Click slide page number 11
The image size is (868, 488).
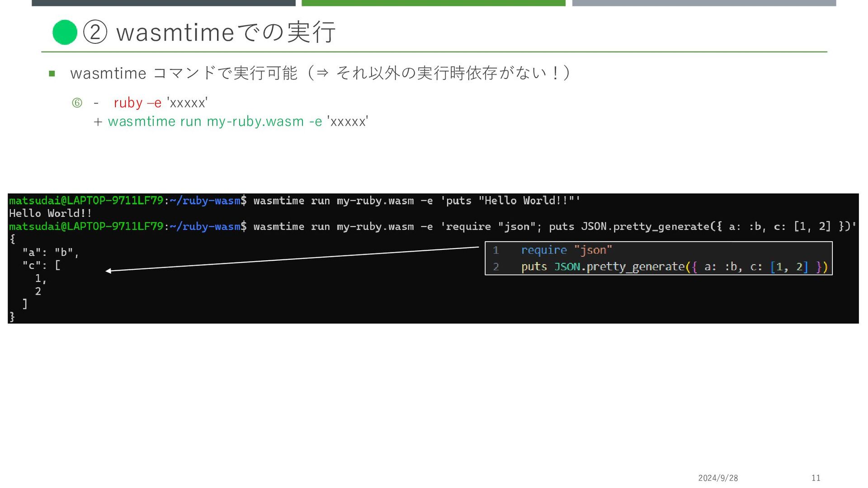(816, 478)
